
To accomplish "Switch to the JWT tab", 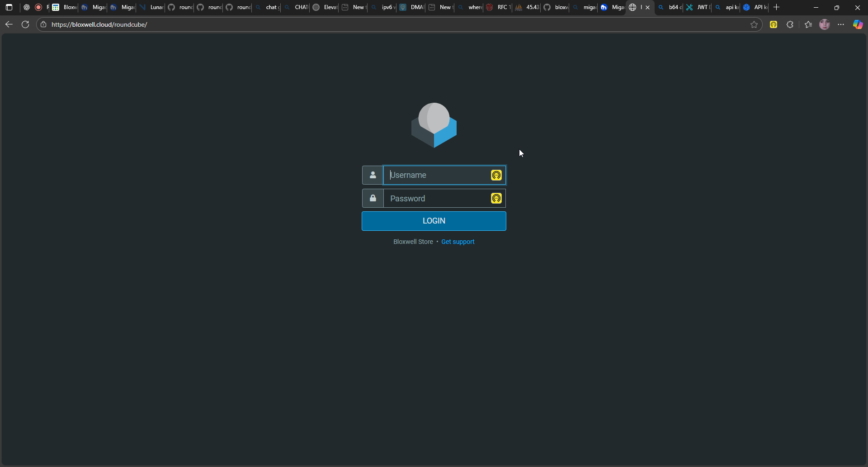I will click(x=698, y=7).
